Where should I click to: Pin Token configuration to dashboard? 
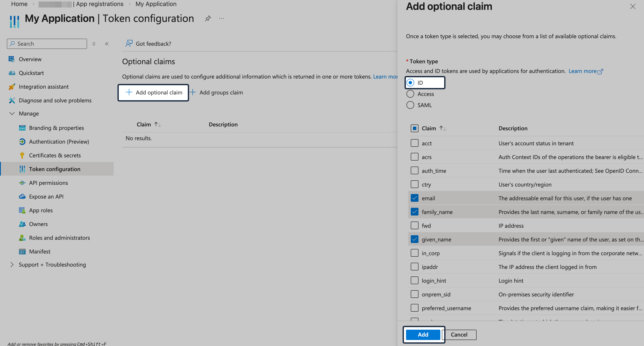(x=208, y=18)
